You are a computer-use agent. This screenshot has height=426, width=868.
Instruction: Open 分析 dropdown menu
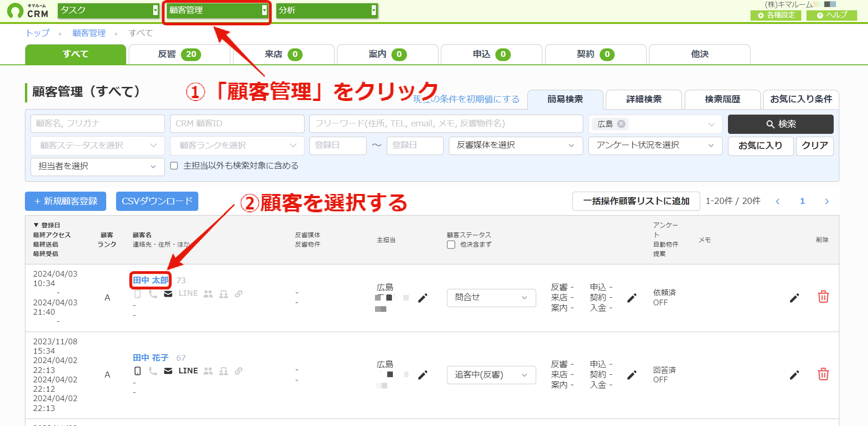point(327,10)
